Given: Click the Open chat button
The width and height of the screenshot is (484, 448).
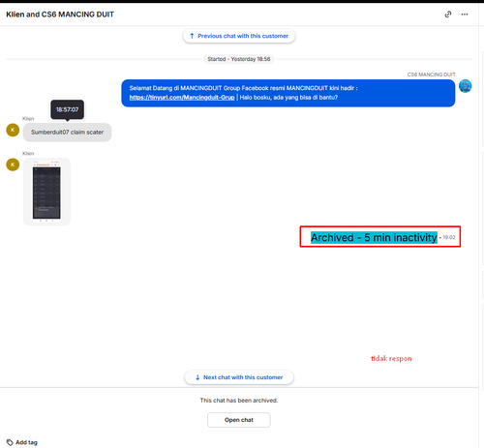Looking at the screenshot, I should (x=239, y=420).
